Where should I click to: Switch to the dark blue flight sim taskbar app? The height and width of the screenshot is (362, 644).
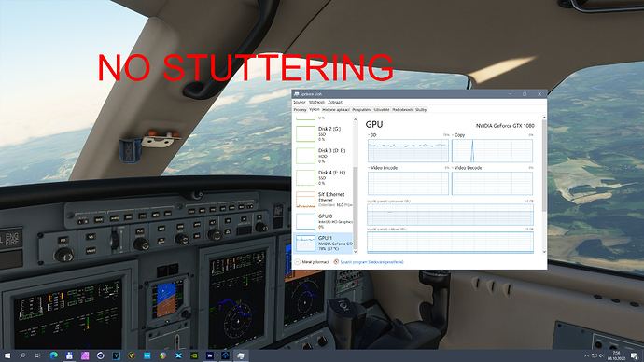pos(209,355)
